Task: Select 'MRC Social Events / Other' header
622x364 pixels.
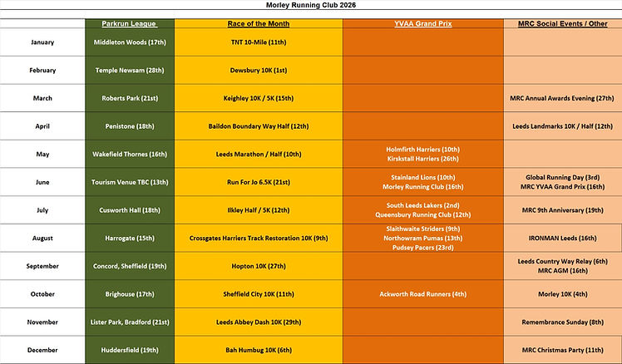Action: coord(562,24)
